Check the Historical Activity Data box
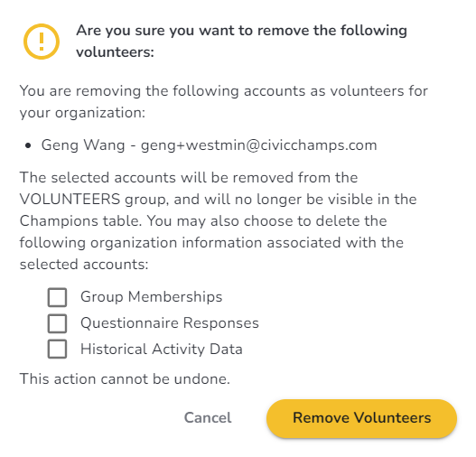This screenshot has height=457, width=476. 57,349
